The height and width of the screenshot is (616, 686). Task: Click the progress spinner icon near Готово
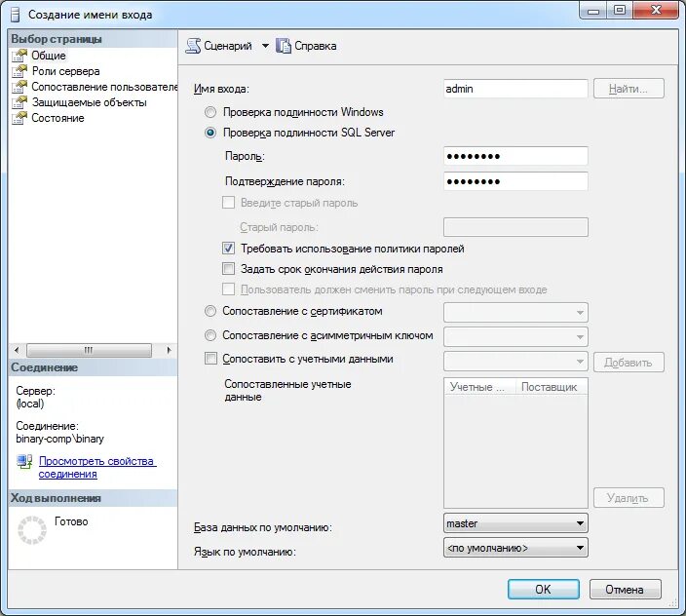pos(31,530)
